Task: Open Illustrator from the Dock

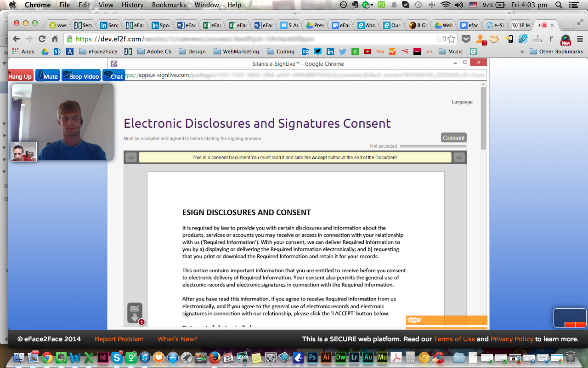Action: point(327,357)
